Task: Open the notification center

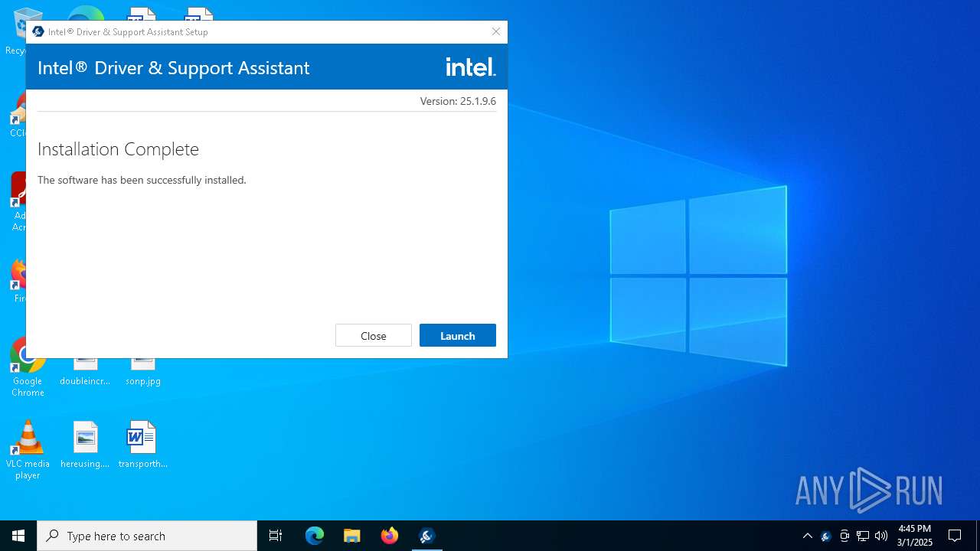Action: pos(955,536)
